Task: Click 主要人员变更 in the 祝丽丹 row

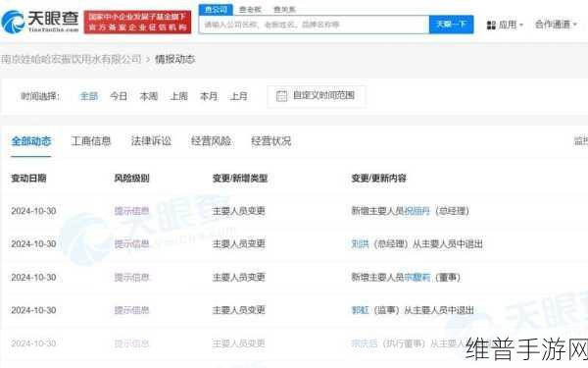Action: (x=239, y=211)
